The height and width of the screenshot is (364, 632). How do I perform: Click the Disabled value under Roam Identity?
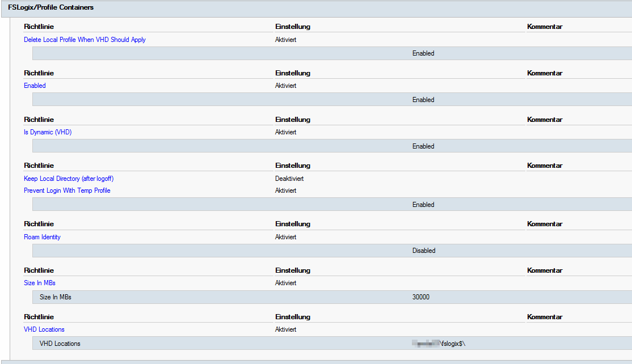click(x=424, y=251)
